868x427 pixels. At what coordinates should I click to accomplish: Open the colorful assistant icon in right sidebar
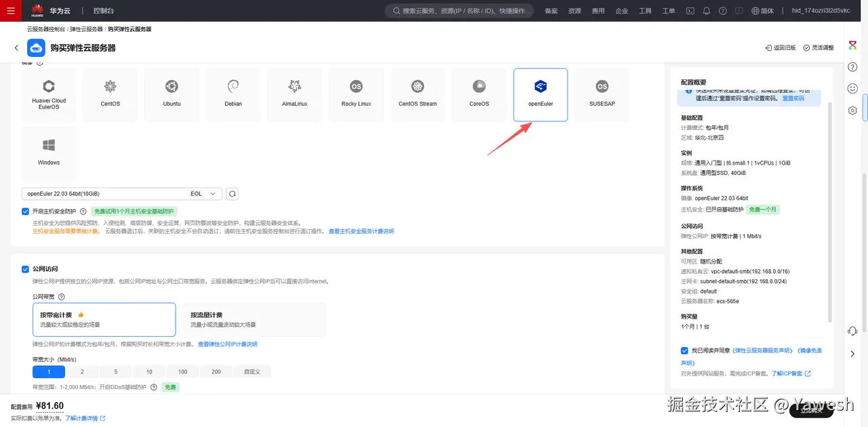(853, 45)
